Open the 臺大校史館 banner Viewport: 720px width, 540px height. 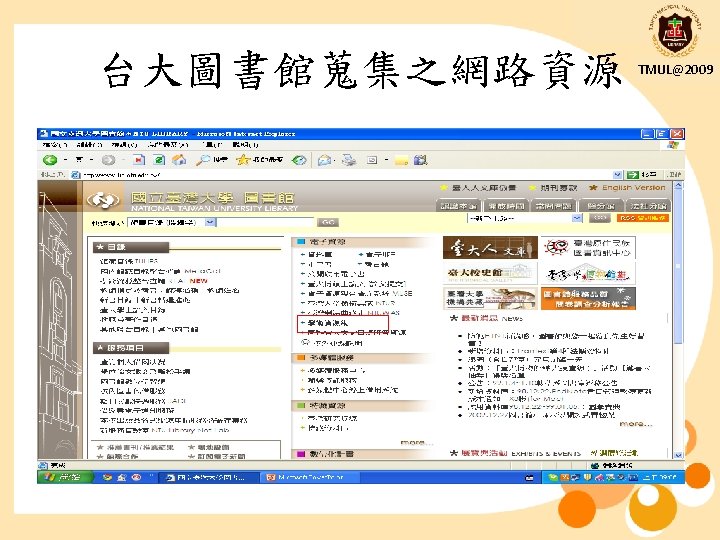tap(490, 273)
